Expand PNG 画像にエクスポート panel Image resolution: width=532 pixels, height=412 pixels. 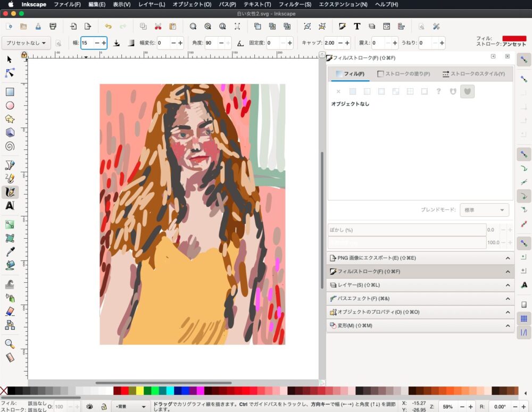(x=419, y=258)
